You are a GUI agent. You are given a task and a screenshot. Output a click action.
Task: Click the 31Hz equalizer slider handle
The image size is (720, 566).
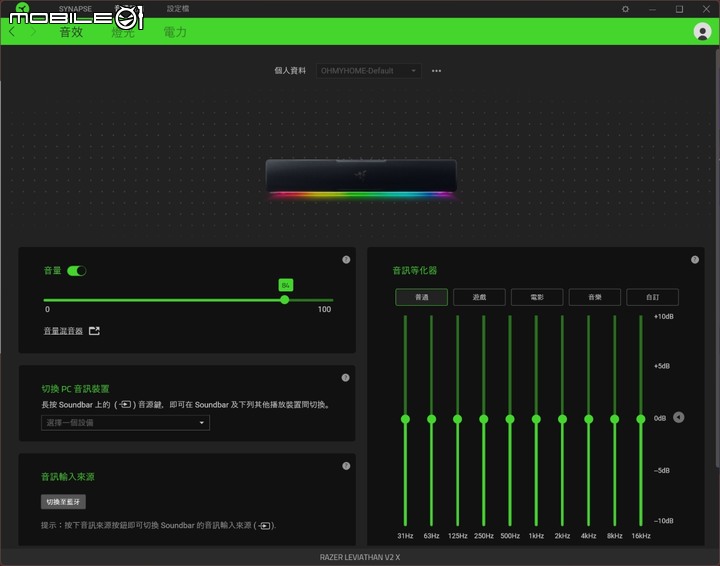pos(405,419)
